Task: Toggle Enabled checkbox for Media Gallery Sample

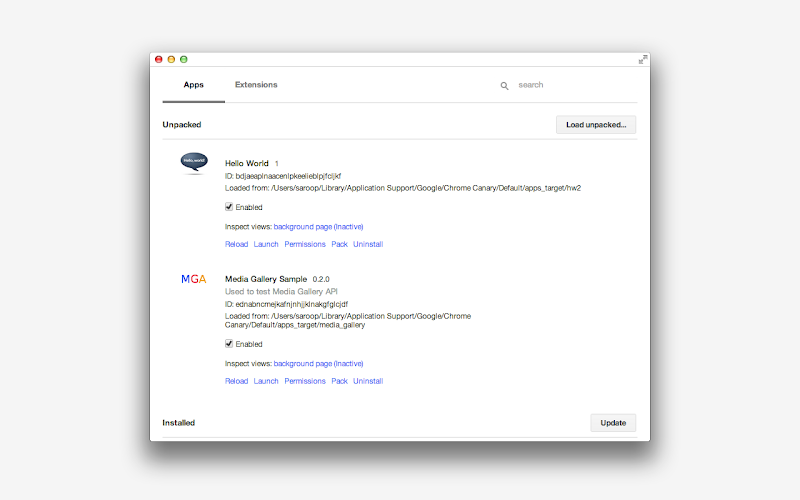Action: click(229, 343)
